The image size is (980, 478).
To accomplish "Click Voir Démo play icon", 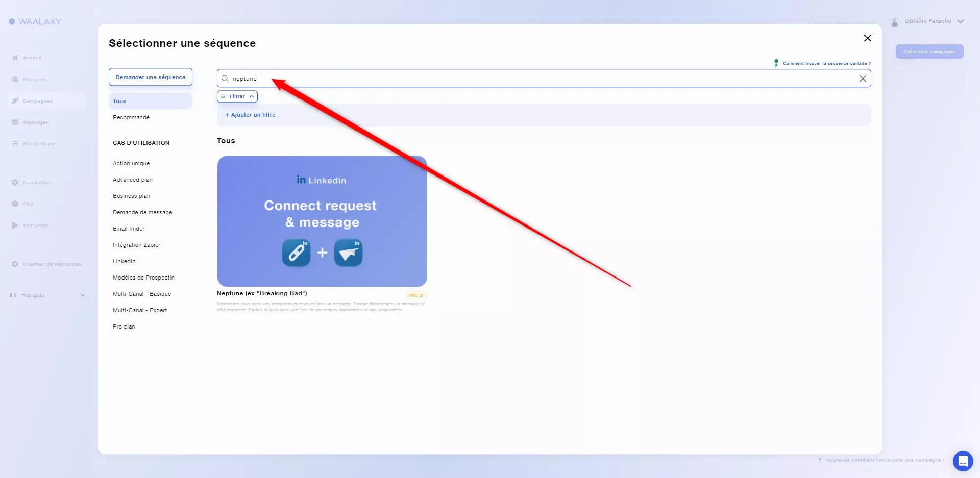I will coord(15,225).
